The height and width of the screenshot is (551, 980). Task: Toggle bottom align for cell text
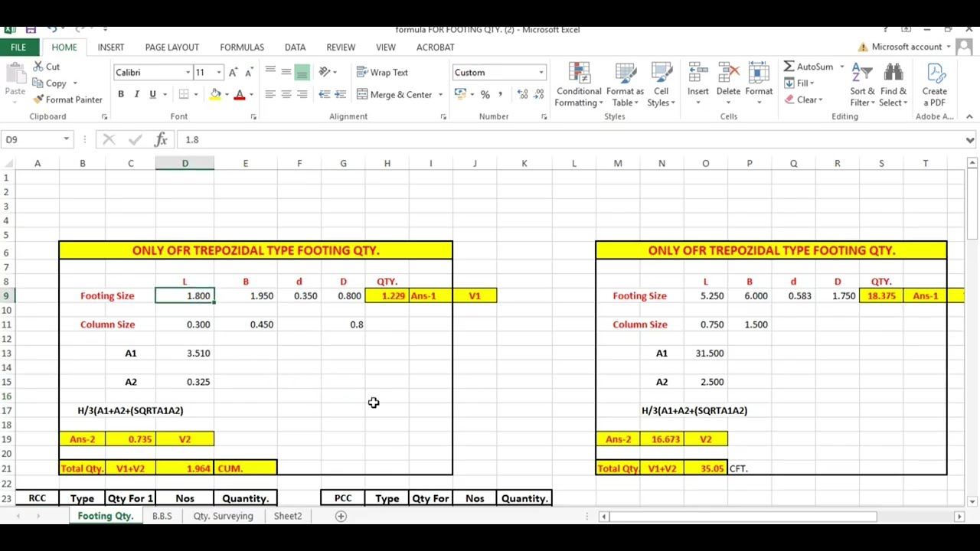(302, 72)
